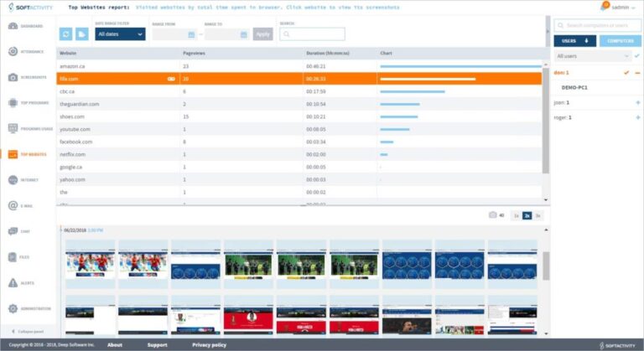
Task: Open the All dates filter dropdown
Action: tap(120, 34)
